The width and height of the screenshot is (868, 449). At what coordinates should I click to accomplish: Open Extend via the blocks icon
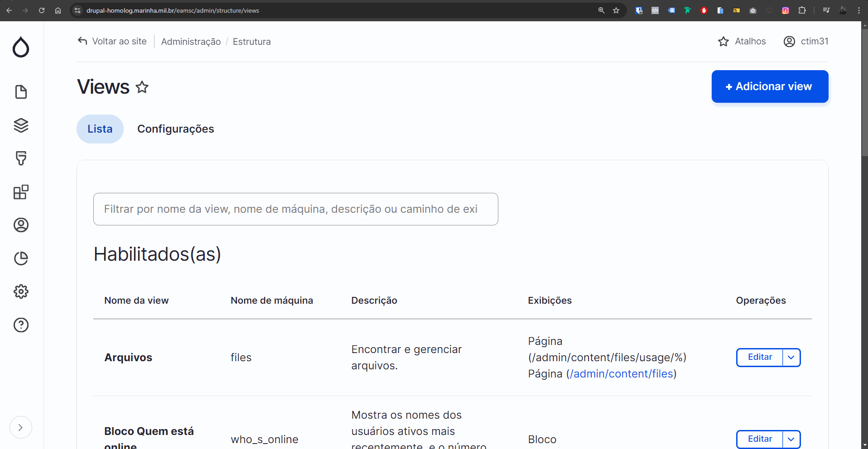click(x=21, y=192)
